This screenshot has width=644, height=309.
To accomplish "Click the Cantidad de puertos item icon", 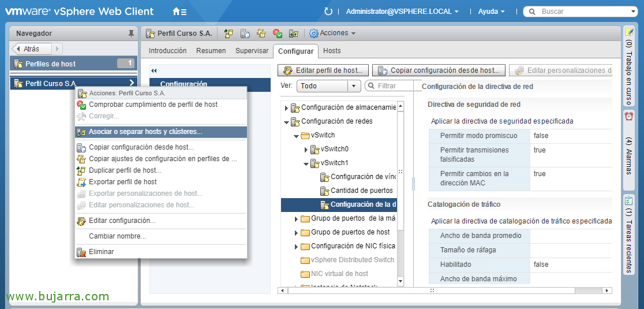I will (325, 191).
